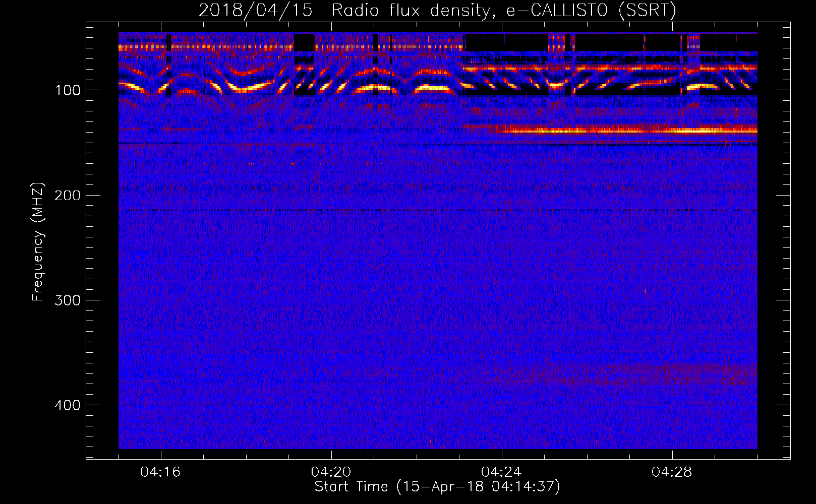
Task: Click the 100 frequency tick label
Action: (68, 90)
